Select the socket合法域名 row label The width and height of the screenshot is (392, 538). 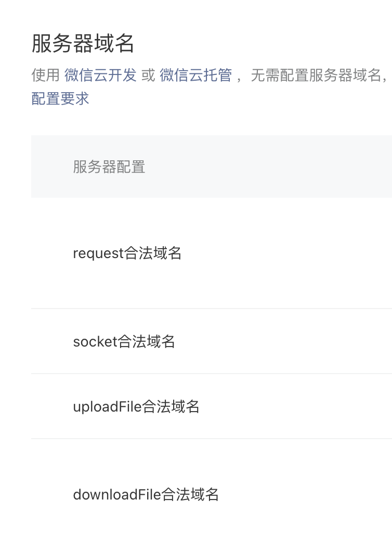pyautogui.click(x=124, y=341)
